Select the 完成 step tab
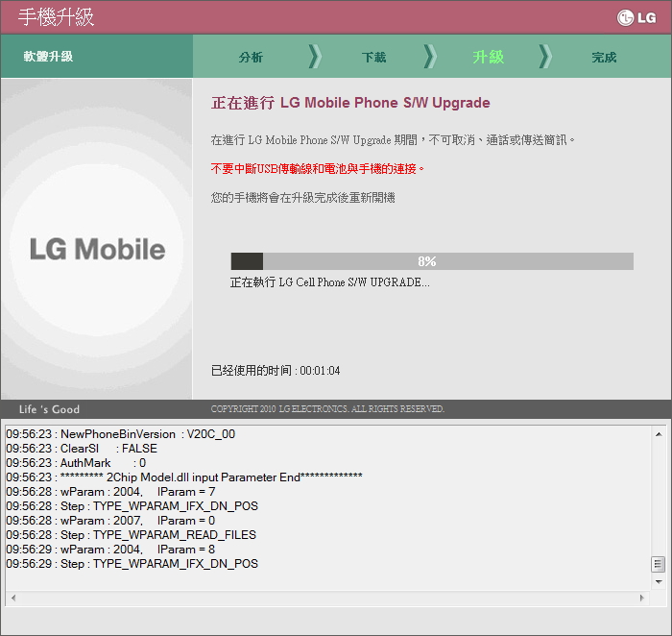The height and width of the screenshot is (636, 672). click(604, 57)
